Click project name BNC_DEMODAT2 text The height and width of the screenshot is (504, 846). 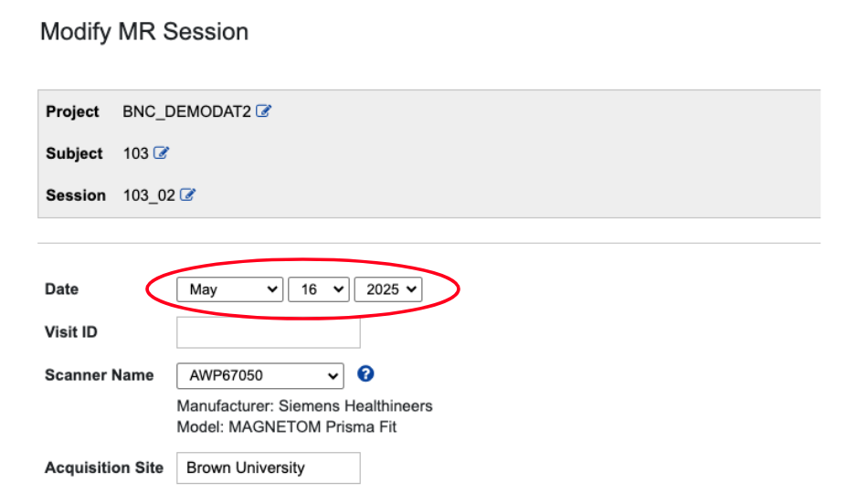(186, 111)
